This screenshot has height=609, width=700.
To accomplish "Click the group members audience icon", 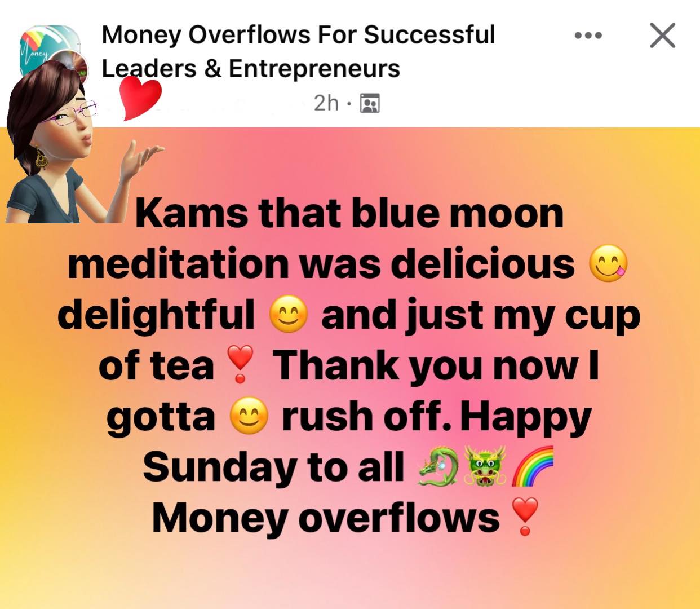I will click(x=370, y=103).
